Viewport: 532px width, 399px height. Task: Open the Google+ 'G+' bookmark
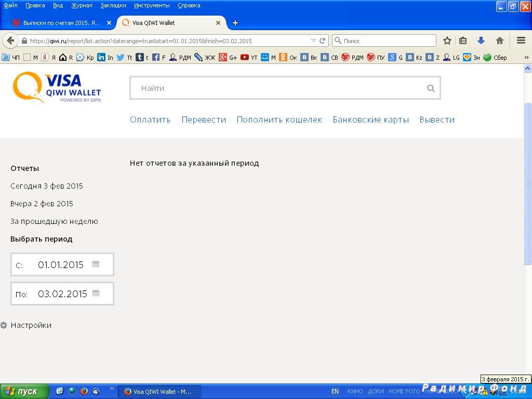[228, 57]
